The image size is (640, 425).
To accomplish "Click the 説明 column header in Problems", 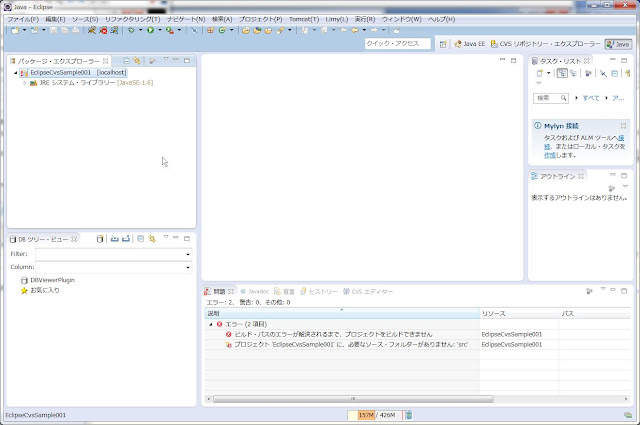I will click(342, 314).
